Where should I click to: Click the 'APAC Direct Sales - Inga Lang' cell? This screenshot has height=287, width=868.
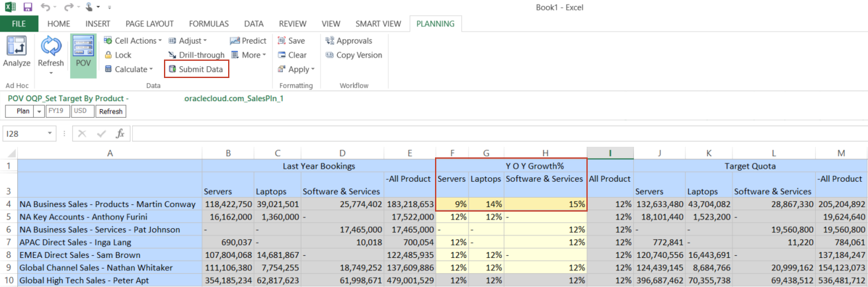(x=110, y=242)
